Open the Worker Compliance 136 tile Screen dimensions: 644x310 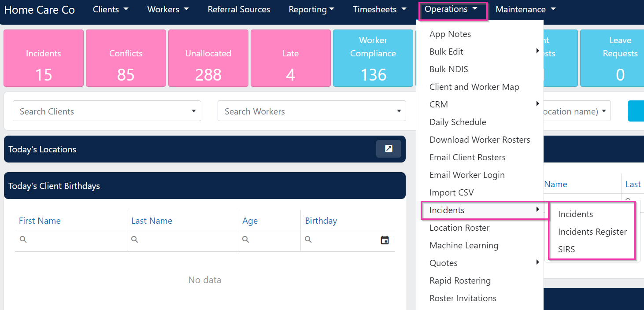coord(373,58)
